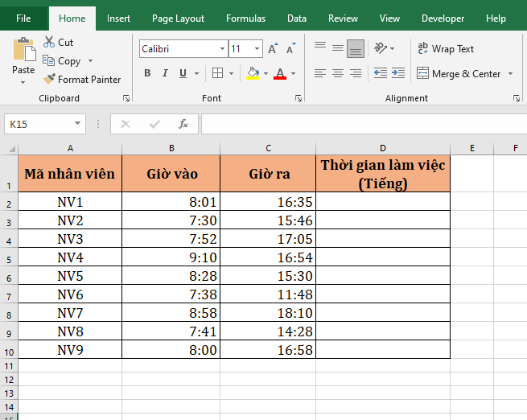The image size is (527, 420).
Task: Toggle Wrap Text on selected cells
Action: coord(446,49)
